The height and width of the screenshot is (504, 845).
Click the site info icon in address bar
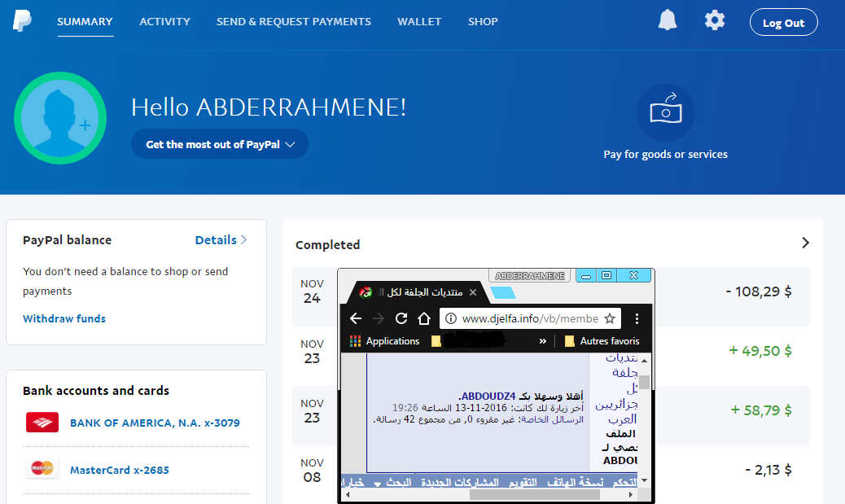[451, 318]
